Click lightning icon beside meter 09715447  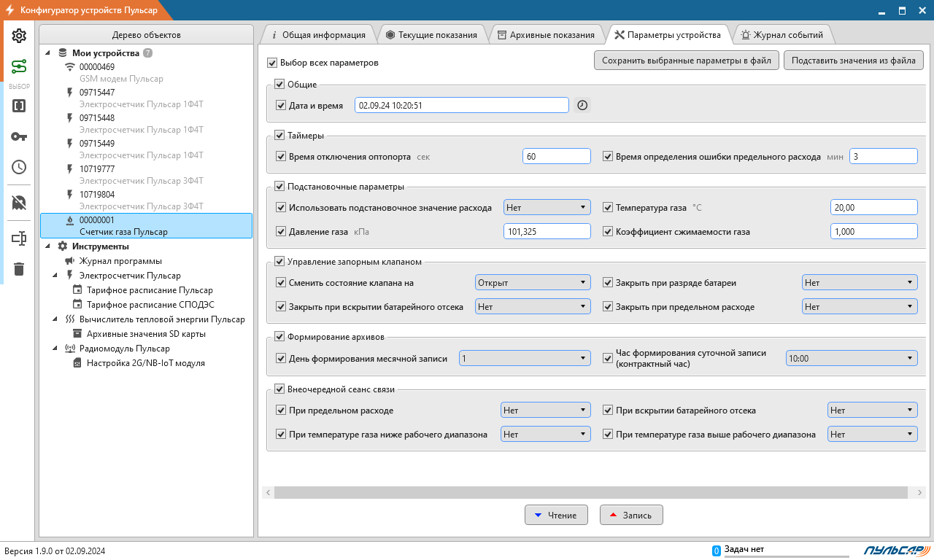click(70, 93)
